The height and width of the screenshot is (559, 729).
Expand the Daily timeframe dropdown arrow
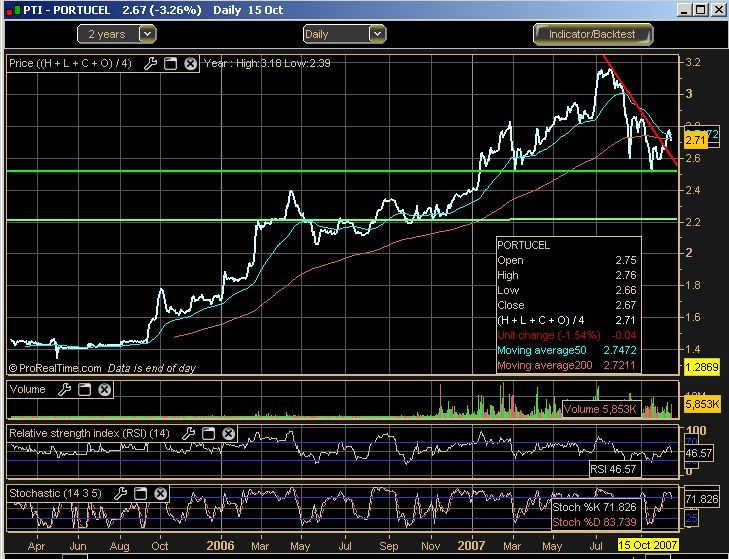click(378, 34)
